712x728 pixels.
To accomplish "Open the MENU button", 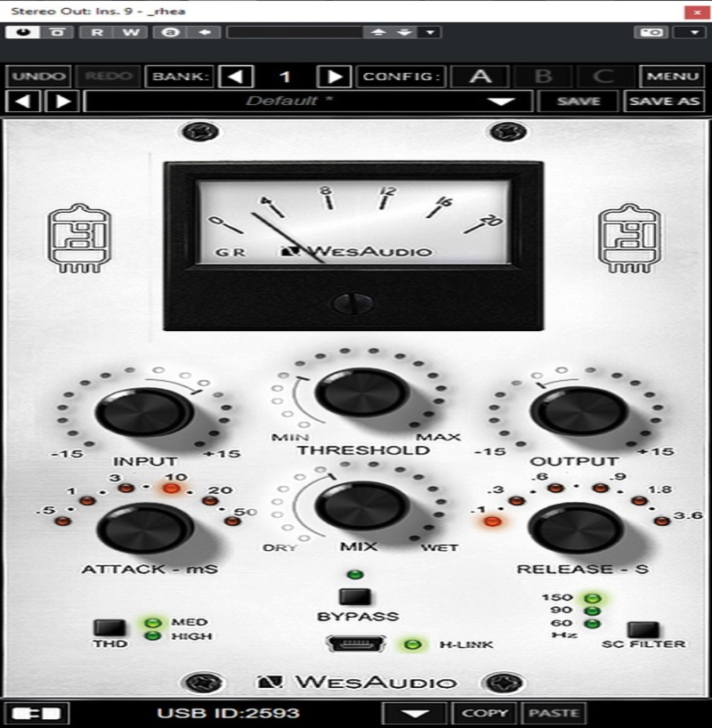I will pyautogui.click(x=672, y=77).
